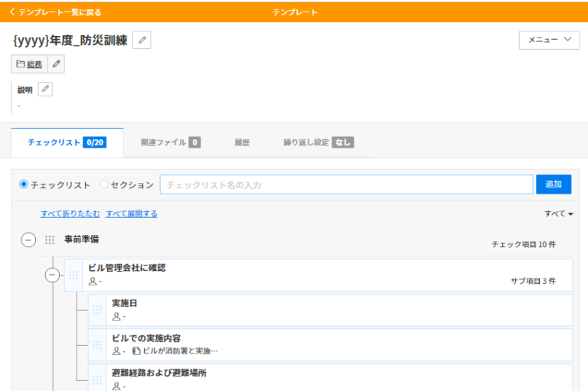The width and height of the screenshot is (588, 391).
Task: Open the すべて filter dropdown
Action: 559,214
